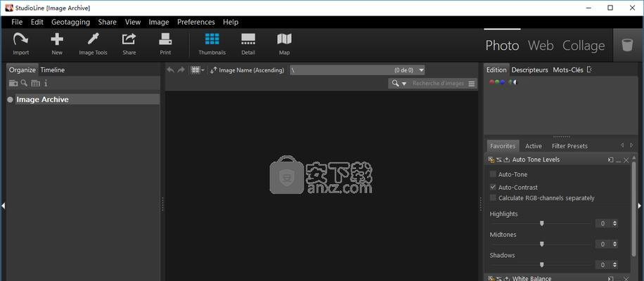Dock the Auto Tone Levels panel
The height and width of the screenshot is (281, 644).
pyautogui.click(x=611, y=160)
